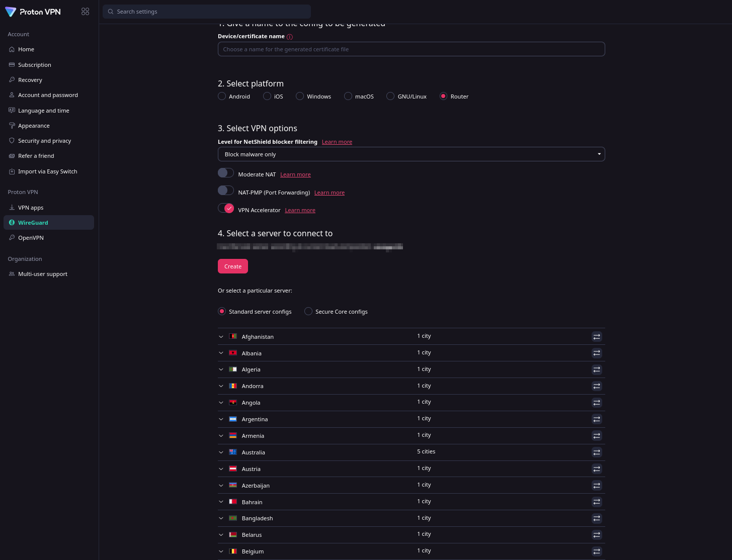Focus the certificate name input field

[x=411, y=49]
